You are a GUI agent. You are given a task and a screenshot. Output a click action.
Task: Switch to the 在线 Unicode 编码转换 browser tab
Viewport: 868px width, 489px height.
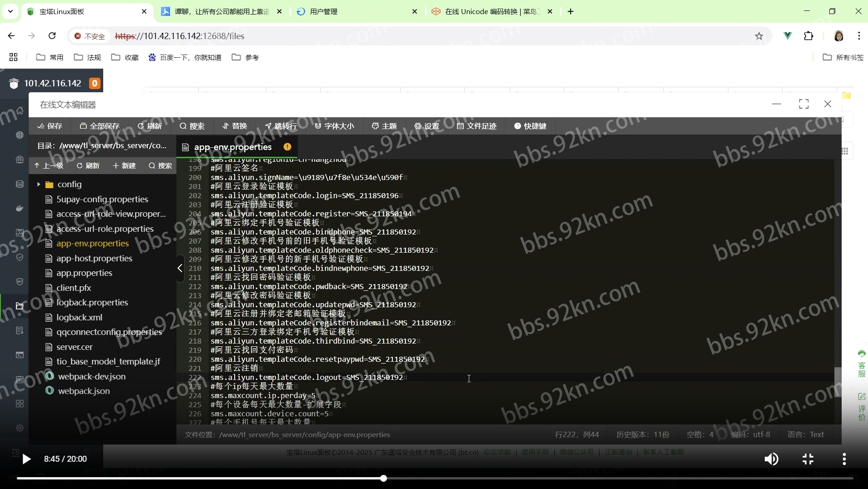[492, 11]
